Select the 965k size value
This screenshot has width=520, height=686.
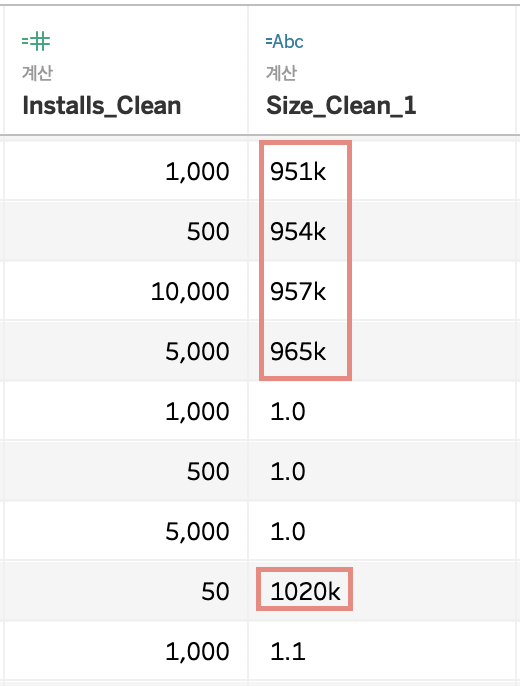(298, 351)
